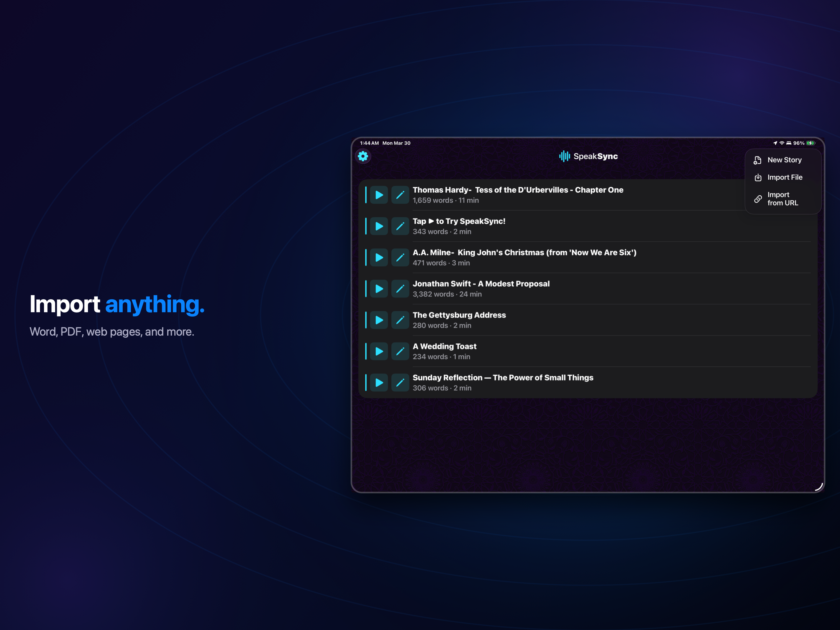Click the '280 words · 2 min' label
Screen dimensions: 840x630
pyautogui.click(x=442, y=326)
